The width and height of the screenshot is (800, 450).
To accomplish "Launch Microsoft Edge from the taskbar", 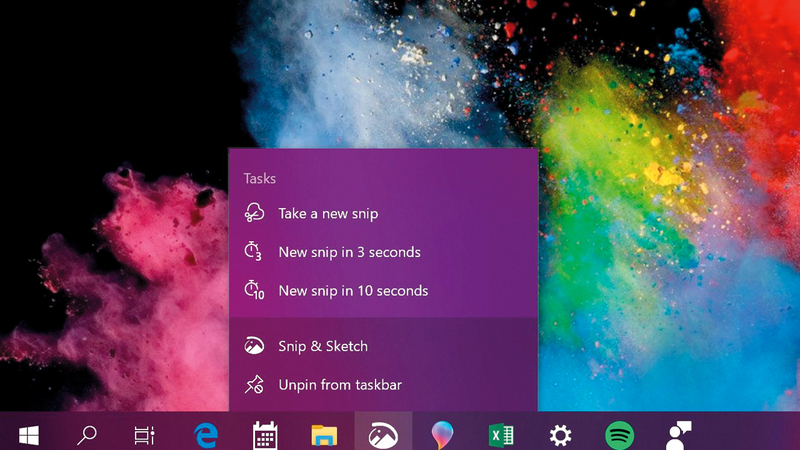I will pos(206,435).
